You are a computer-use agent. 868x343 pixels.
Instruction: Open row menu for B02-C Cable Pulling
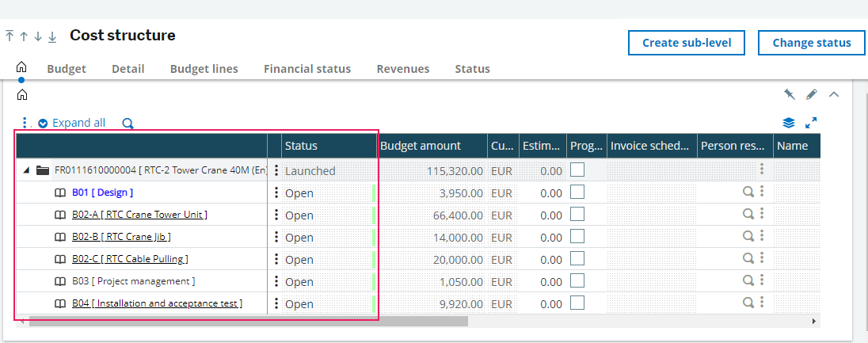(x=276, y=259)
